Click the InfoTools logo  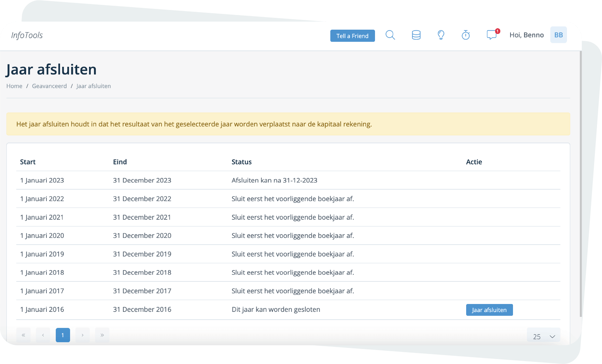27,35
